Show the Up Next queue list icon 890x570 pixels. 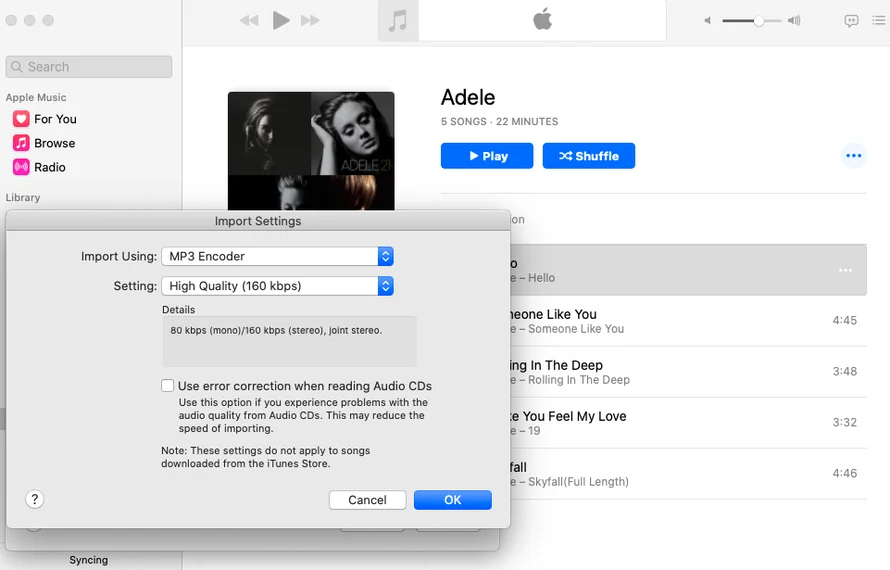coord(878,20)
